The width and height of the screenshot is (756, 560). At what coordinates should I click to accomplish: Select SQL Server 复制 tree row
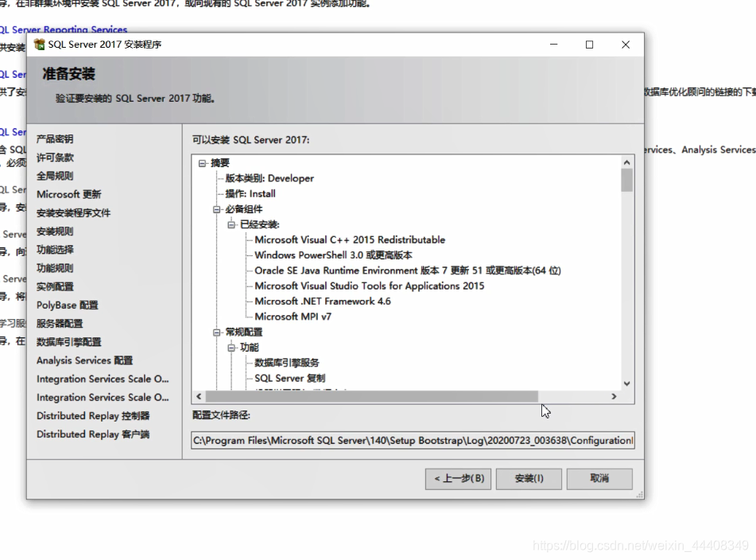(x=290, y=378)
